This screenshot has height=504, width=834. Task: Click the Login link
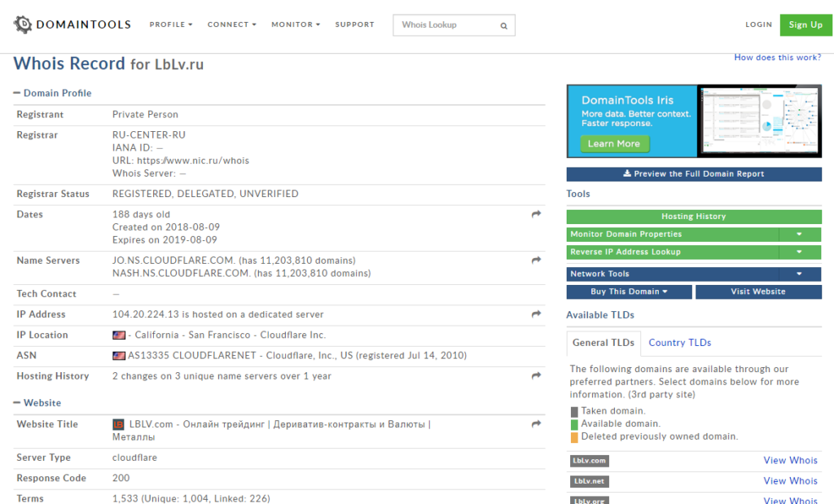pos(758,24)
